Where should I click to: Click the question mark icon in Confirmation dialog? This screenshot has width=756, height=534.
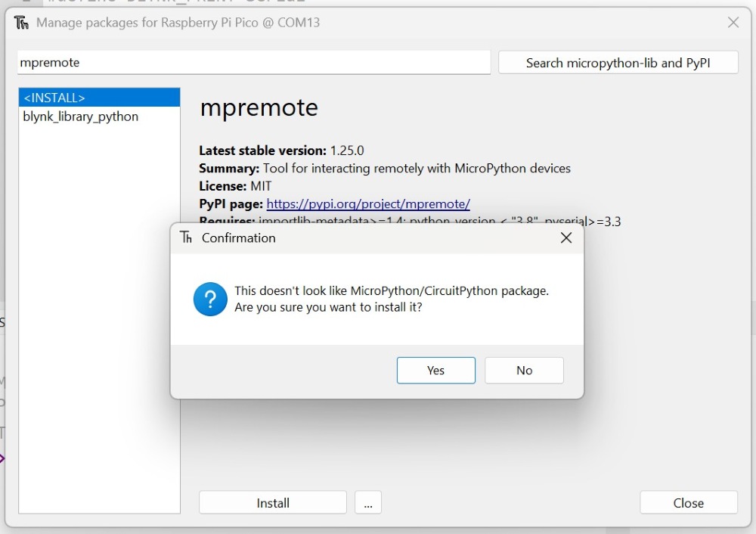point(210,299)
